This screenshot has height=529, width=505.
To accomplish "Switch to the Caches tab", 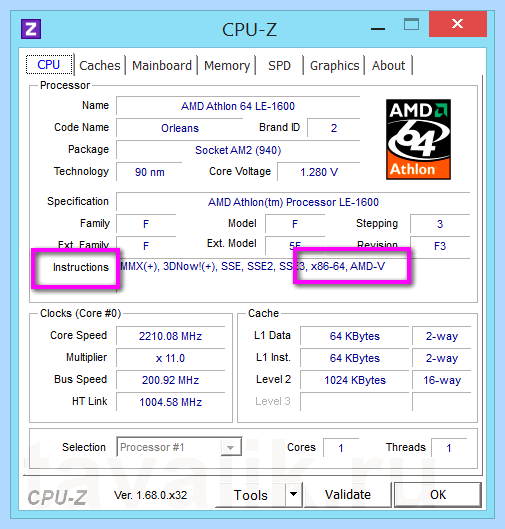I will coord(100,65).
